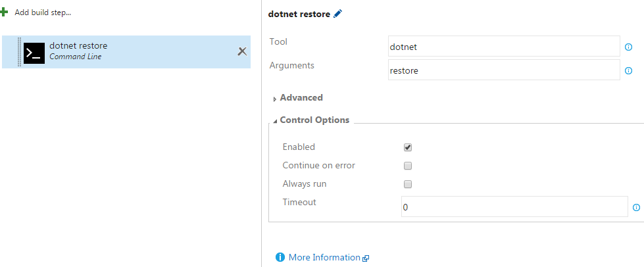The width and height of the screenshot is (644, 267).
Task: Click the black command line terminal icon
Action: click(34, 52)
